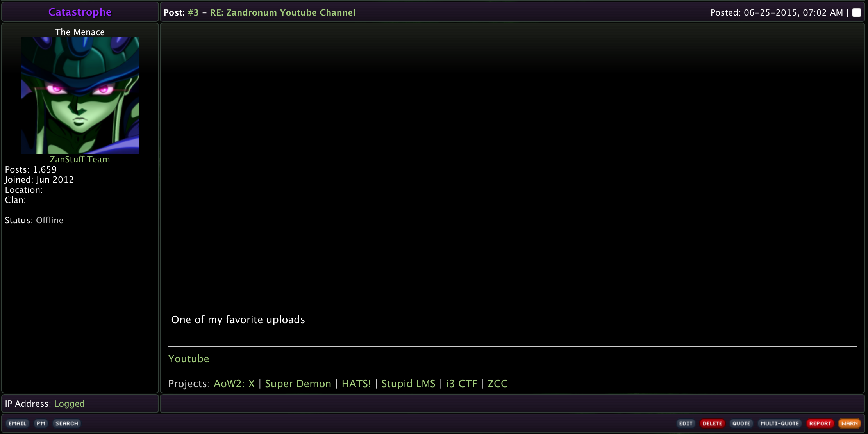Open the Stupid LMS project link
Screen dimensions: 868x434
coord(408,384)
